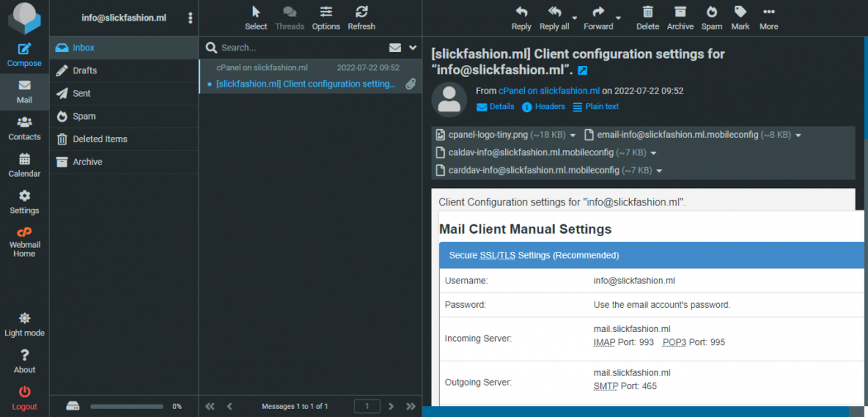
Task: Refresh the message list
Action: (x=361, y=18)
